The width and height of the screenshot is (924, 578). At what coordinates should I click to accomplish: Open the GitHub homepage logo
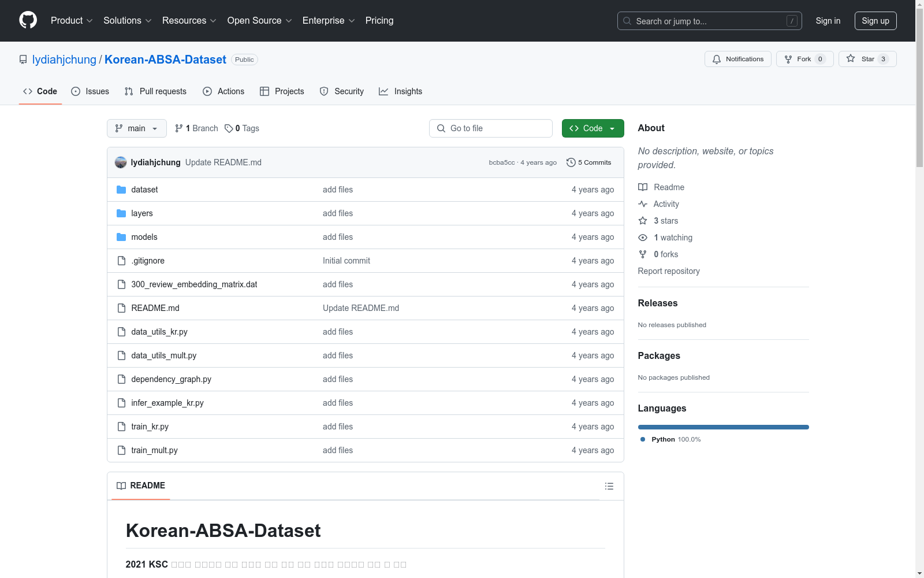coord(28,20)
